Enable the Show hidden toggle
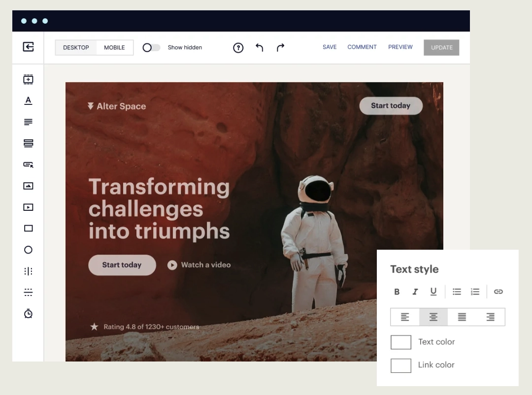This screenshot has height=395, width=532. tap(151, 47)
